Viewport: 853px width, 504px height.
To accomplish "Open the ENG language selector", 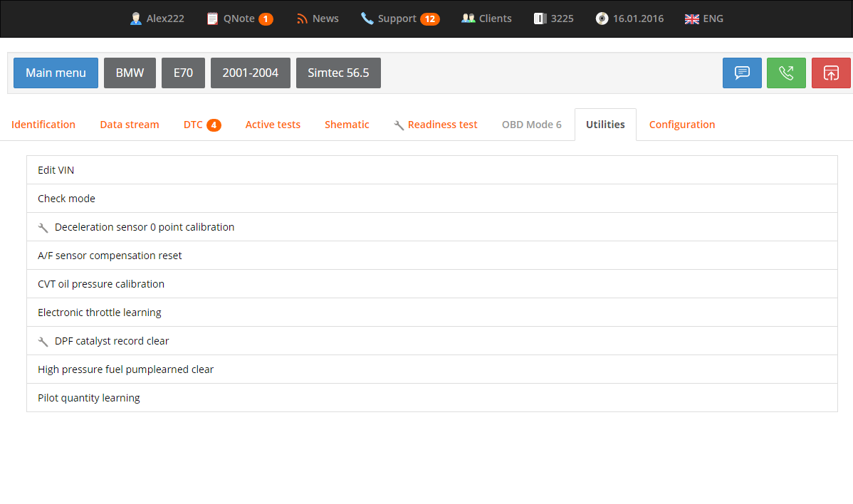I will [703, 19].
